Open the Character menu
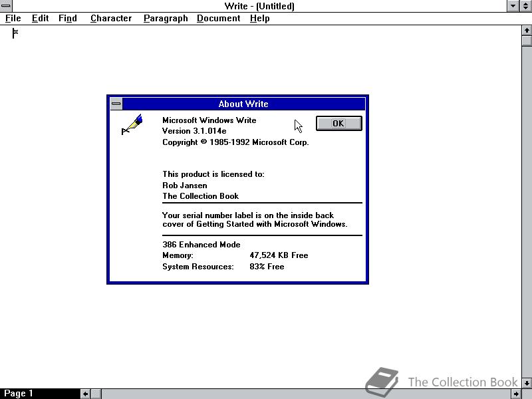 pyautogui.click(x=111, y=19)
